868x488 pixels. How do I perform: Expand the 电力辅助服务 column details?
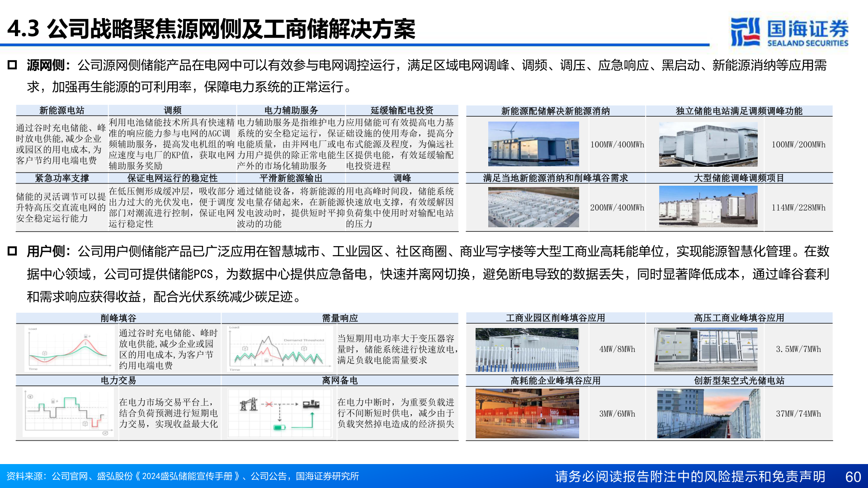[x=291, y=109]
